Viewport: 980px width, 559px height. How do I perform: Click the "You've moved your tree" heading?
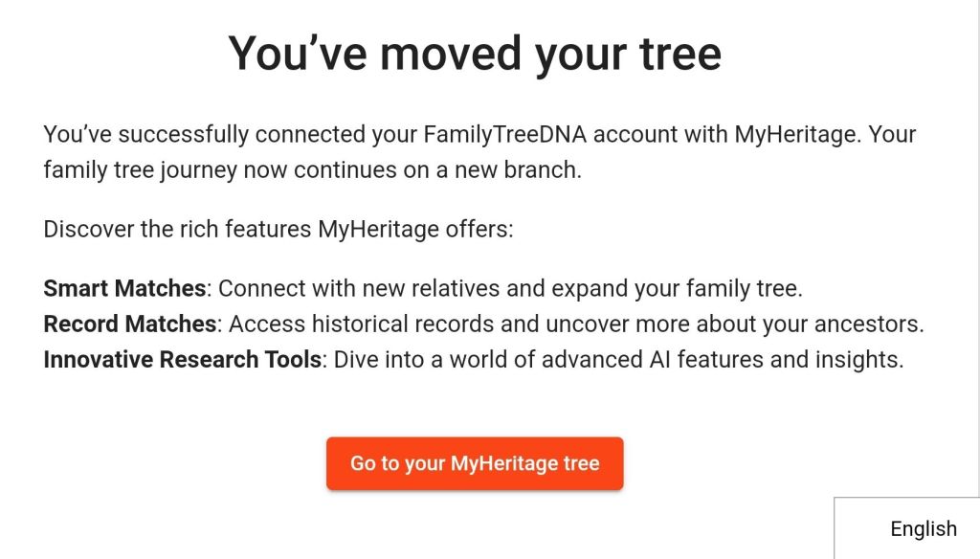(x=475, y=54)
